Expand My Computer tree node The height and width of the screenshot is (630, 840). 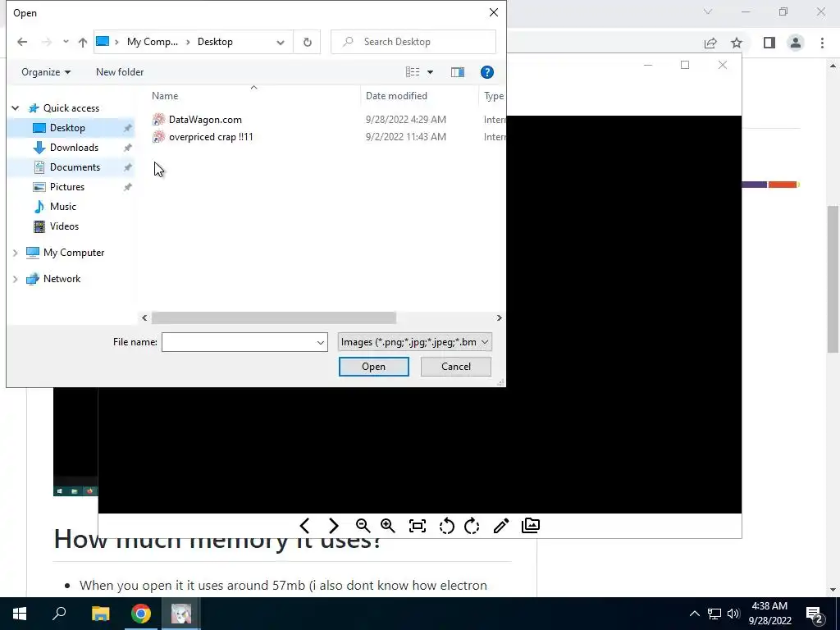16,253
